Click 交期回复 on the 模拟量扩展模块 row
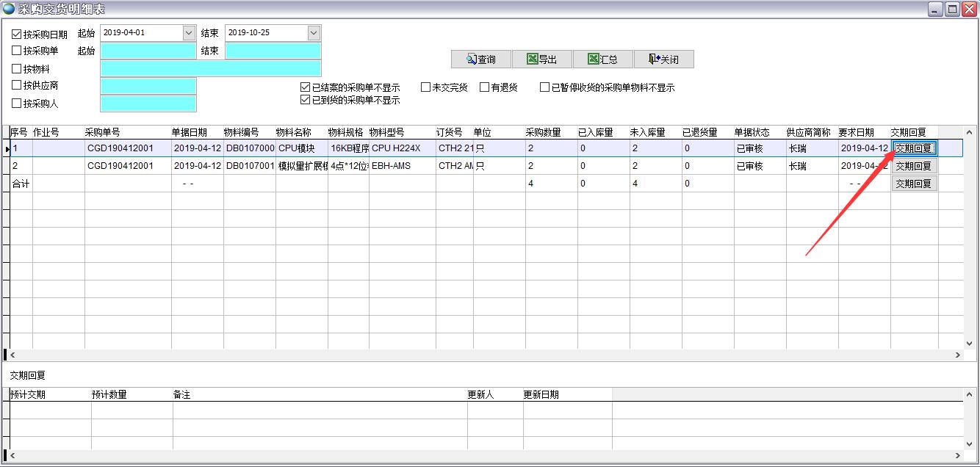This screenshot has height=467, width=980. coord(914,165)
